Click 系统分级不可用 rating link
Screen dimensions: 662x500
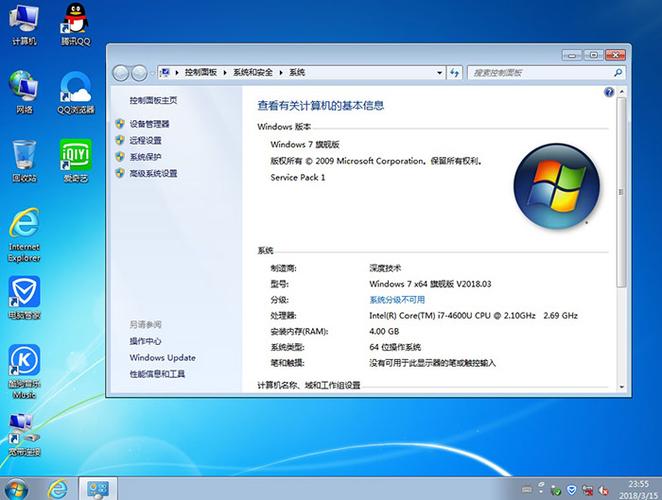click(397, 299)
